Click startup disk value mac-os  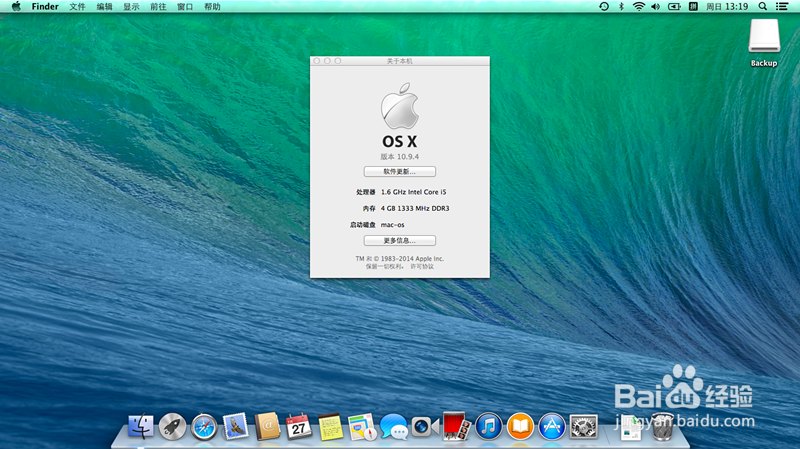[392, 224]
